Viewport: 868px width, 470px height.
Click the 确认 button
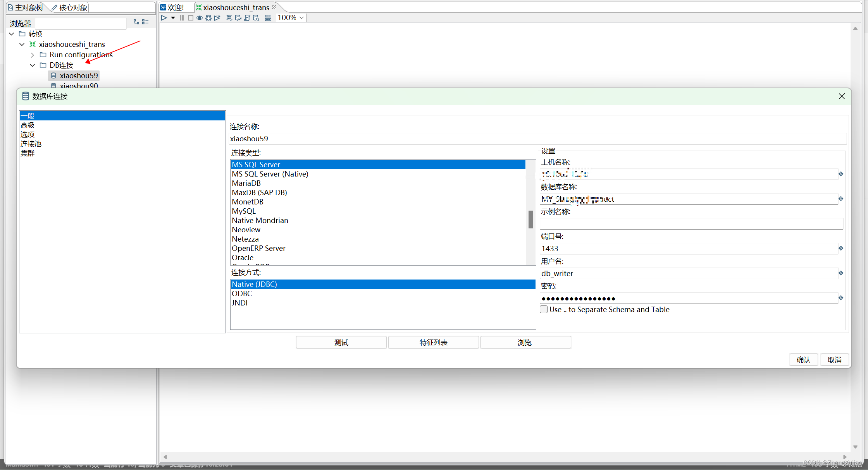tap(803, 360)
